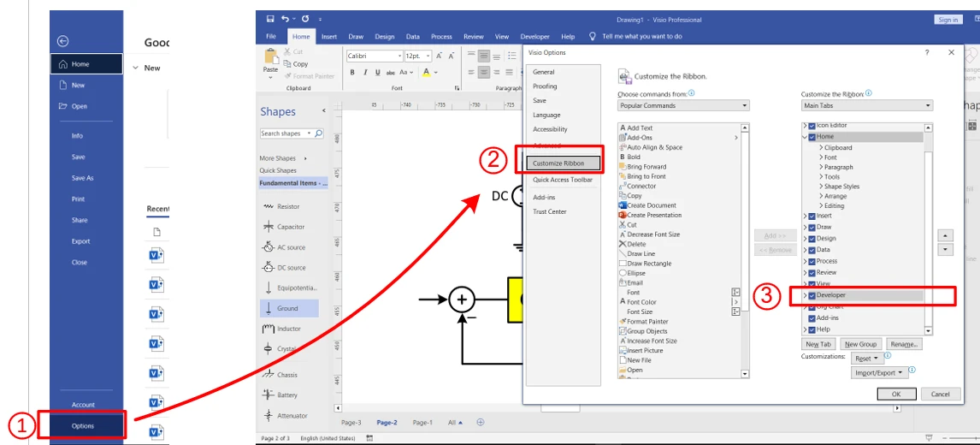Click the back arrow in backstage view
Image resolution: width=980 pixels, height=445 pixels.
coord(62,41)
